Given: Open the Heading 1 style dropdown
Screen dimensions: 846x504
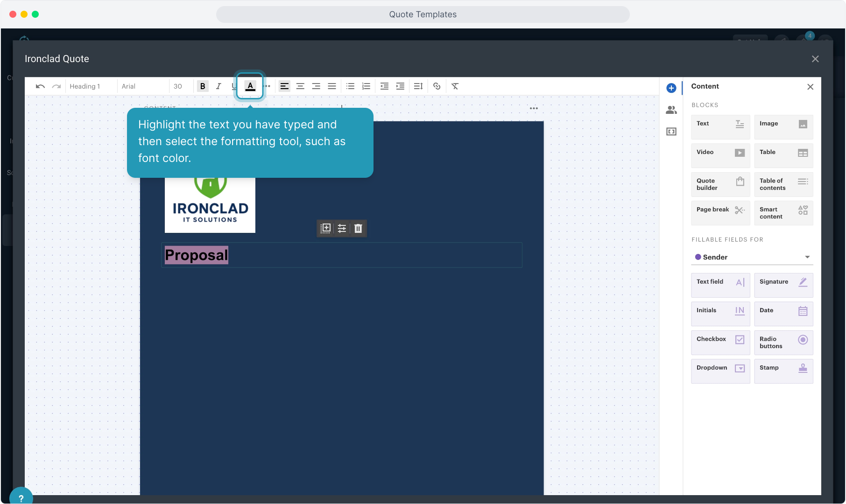Looking at the screenshot, I should point(91,86).
